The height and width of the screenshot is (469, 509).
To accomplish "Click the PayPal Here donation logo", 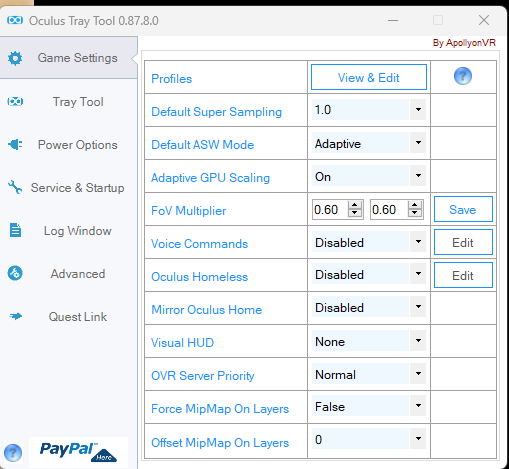I will point(78,452).
